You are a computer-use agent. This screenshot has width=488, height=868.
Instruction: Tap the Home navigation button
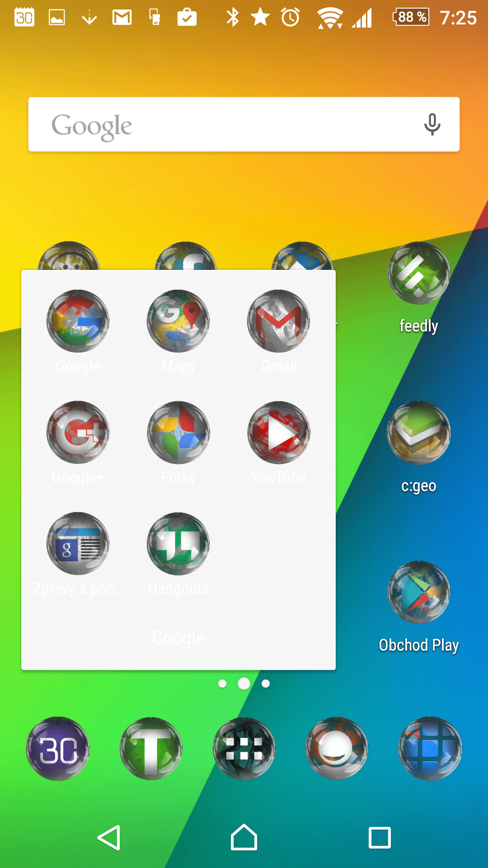(244, 838)
